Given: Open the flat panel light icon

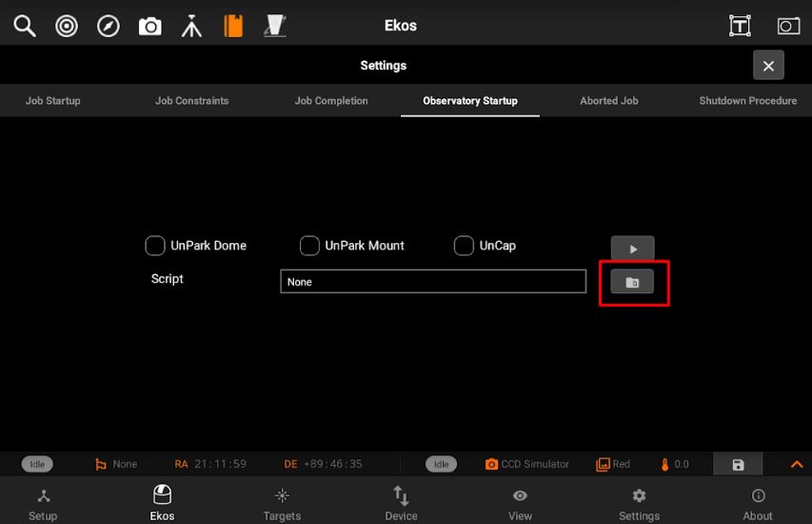Looking at the screenshot, I should click(275, 26).
